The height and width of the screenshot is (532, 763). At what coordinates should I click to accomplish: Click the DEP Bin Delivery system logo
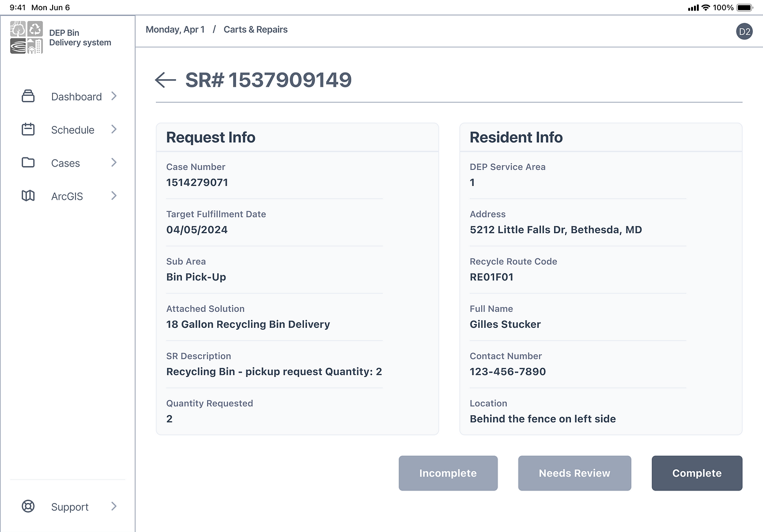pyautogui.click(x=27, y=37)
